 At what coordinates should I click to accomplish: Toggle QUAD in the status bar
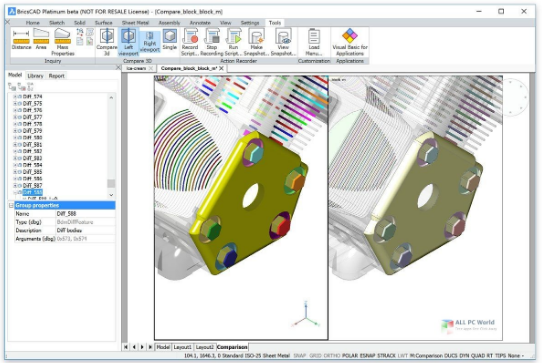coord(478,355)
